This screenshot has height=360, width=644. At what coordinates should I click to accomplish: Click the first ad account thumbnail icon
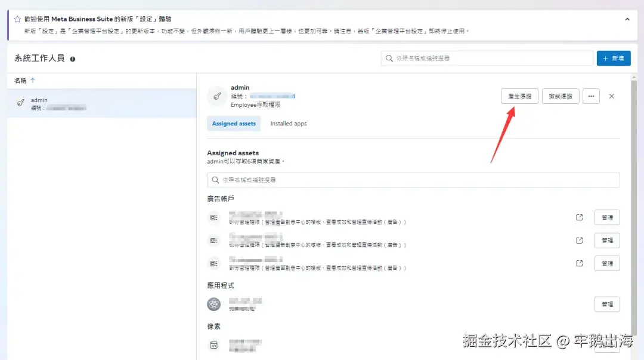(x=213, y=217)
